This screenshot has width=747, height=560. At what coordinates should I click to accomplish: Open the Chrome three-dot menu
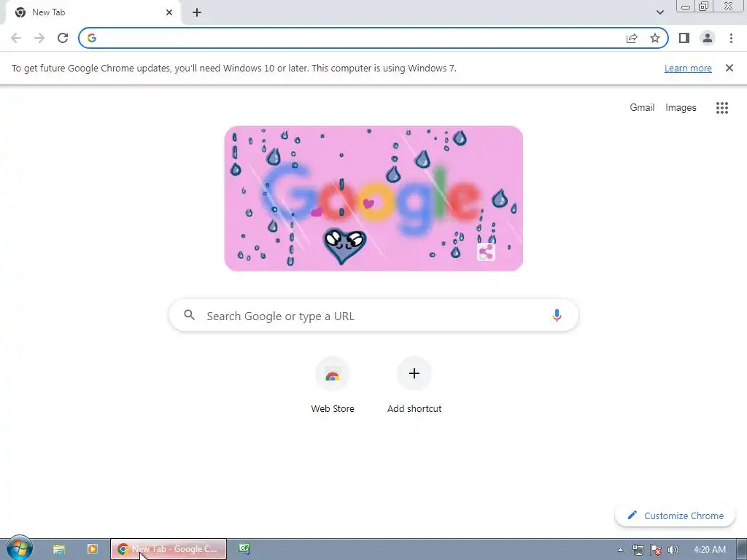pyautogui.click(x=731, y=38)
